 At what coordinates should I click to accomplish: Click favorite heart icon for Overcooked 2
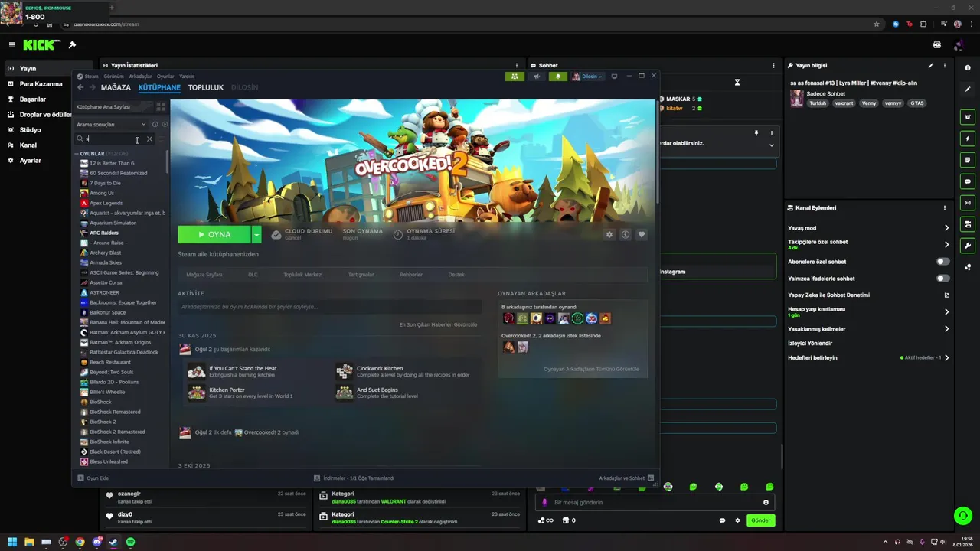(642, 235)
